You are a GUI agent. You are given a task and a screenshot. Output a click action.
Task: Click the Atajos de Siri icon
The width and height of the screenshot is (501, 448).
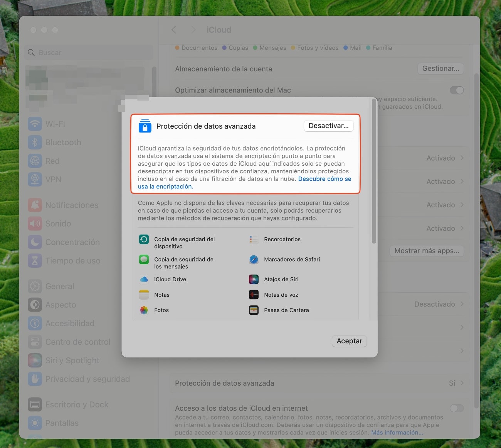(254, 279)
